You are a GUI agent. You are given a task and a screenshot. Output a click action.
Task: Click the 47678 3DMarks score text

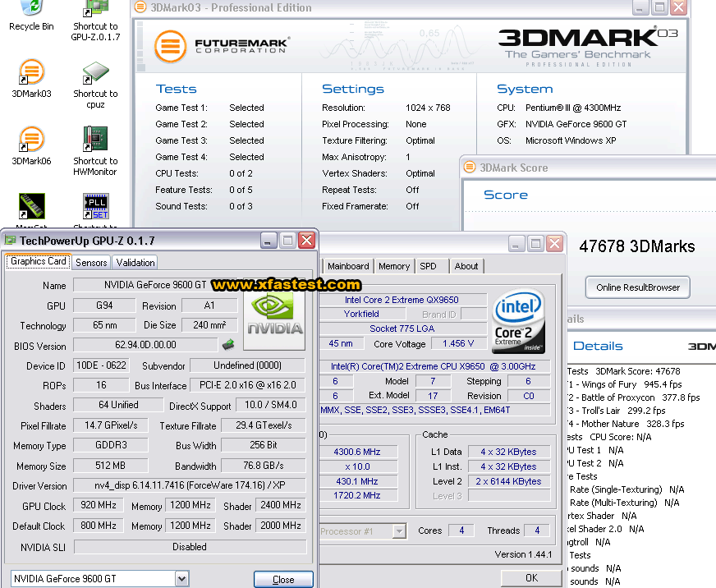[637, 246]
